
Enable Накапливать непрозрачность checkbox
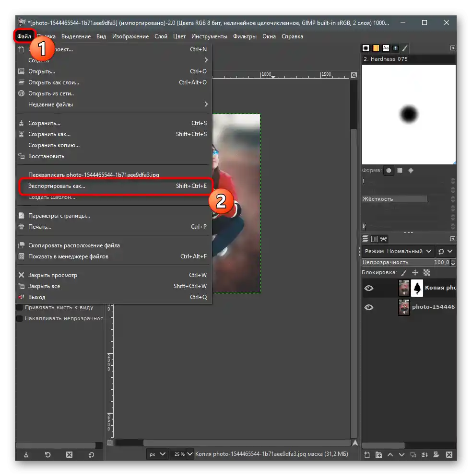[x=20, y=318]
